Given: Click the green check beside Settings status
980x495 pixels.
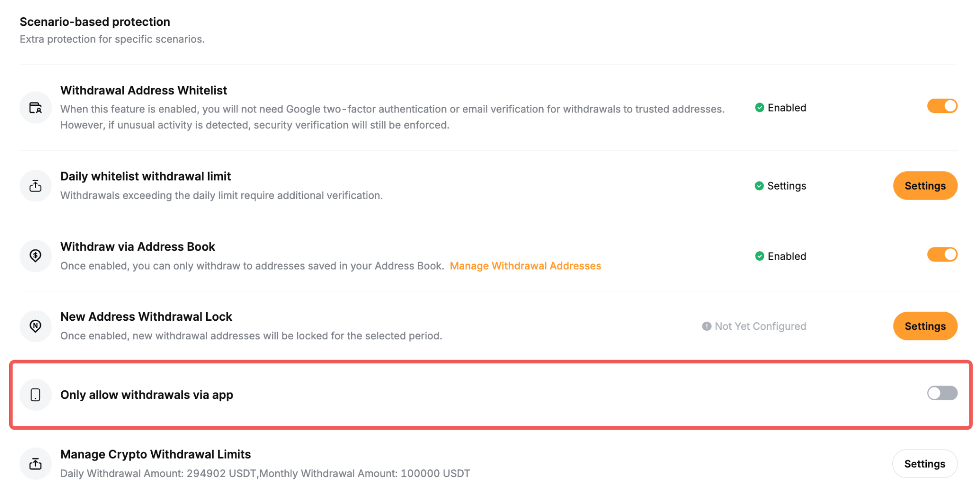Looking at the screenshot, I should coord(759,186).
